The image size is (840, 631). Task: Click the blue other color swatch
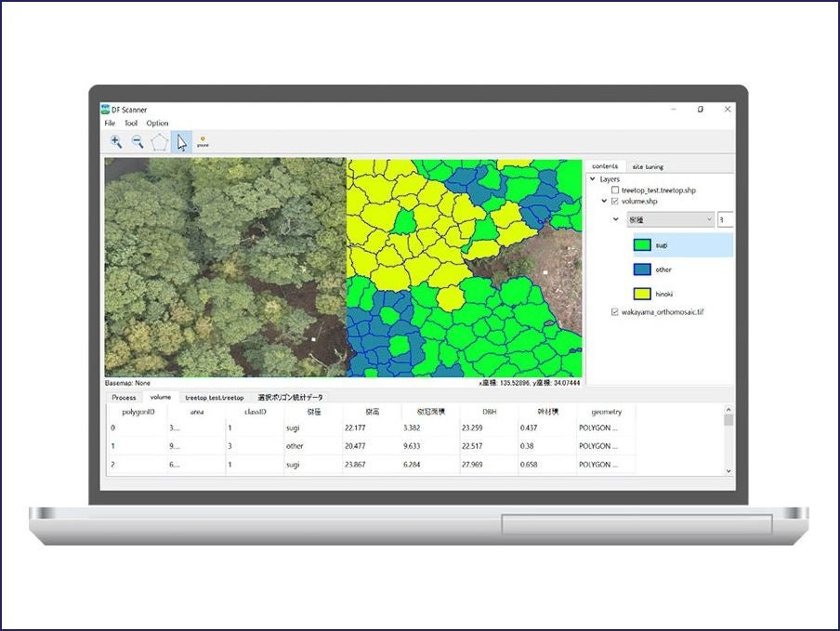(642, 269)
